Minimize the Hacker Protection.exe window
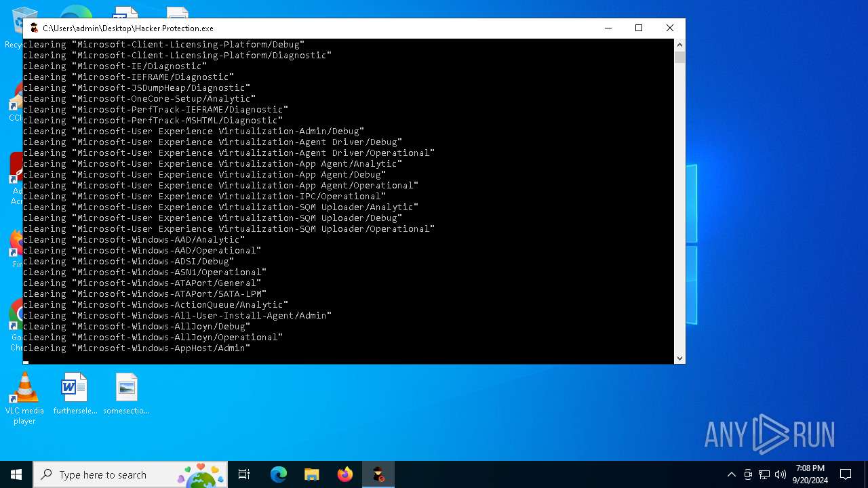 coord(608,28)
